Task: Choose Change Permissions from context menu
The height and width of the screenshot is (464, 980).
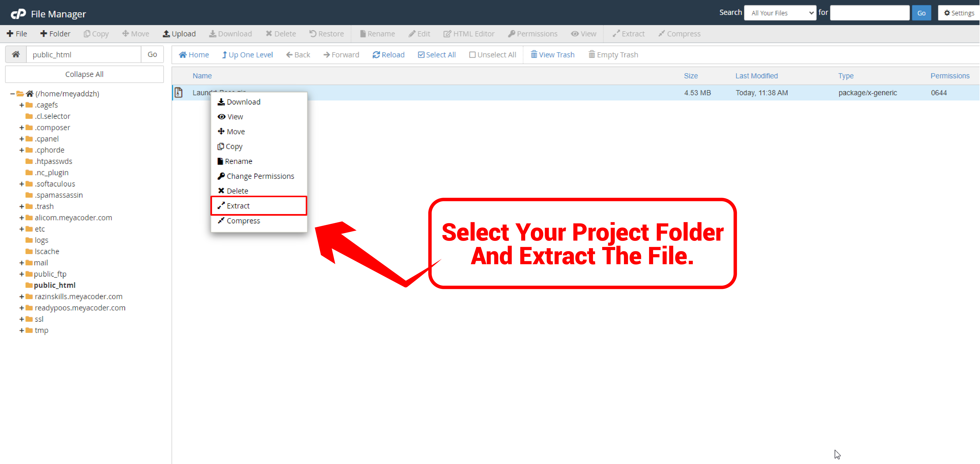Action: [259, 176]
